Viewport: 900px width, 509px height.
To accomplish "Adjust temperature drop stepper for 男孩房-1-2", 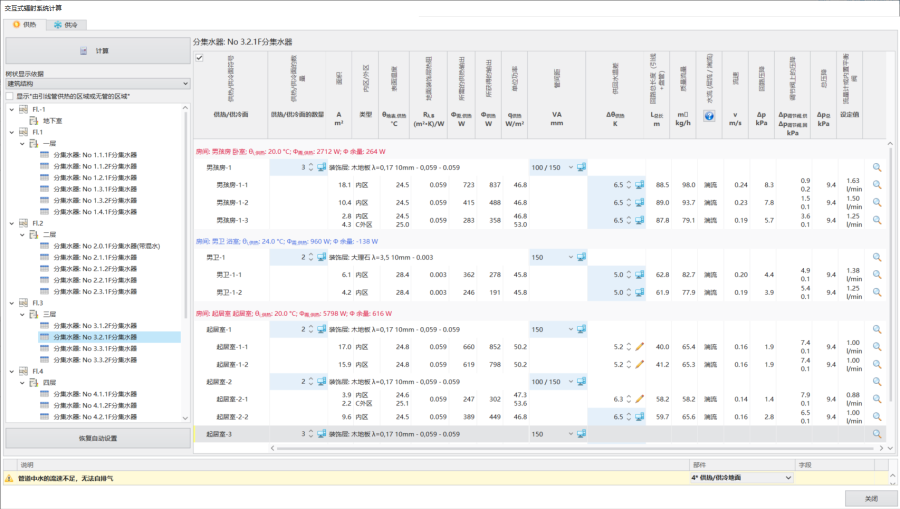I will 629,203.
